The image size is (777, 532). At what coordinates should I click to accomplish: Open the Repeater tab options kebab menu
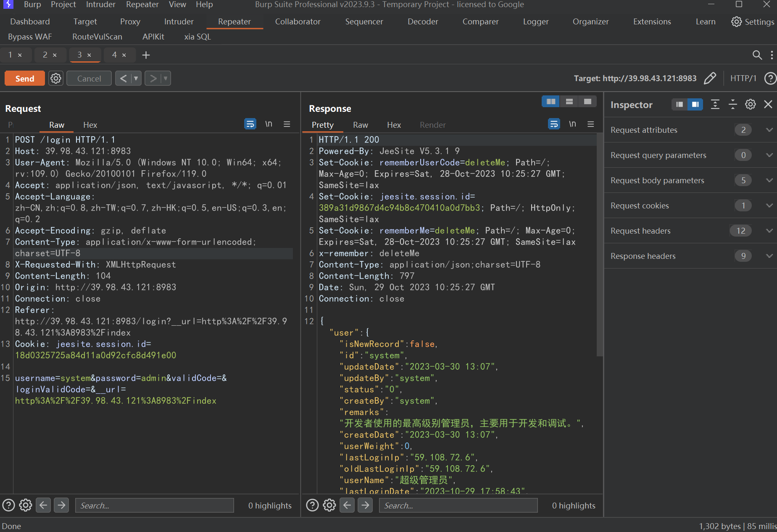pos(772,55)
